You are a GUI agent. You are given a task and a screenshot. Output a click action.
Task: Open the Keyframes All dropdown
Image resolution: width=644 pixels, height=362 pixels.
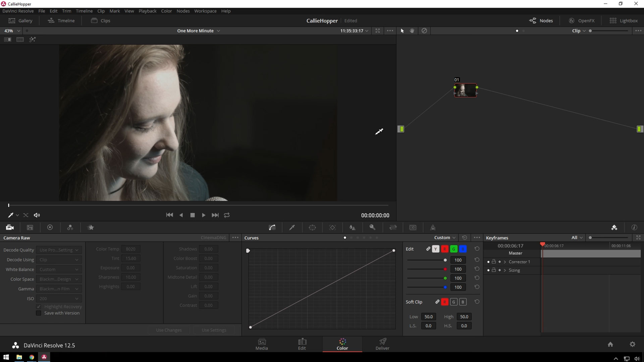point(577,238)
